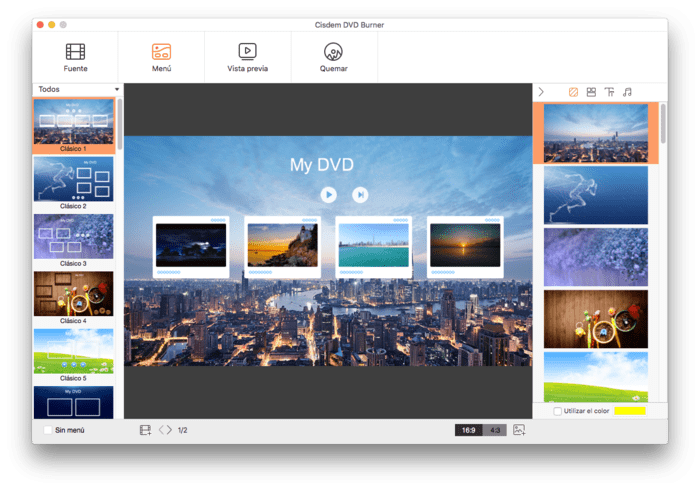The height and width of the screenshot is (490, 700).
Task: Click the play button on DVD menu
Action: (328, 194)
